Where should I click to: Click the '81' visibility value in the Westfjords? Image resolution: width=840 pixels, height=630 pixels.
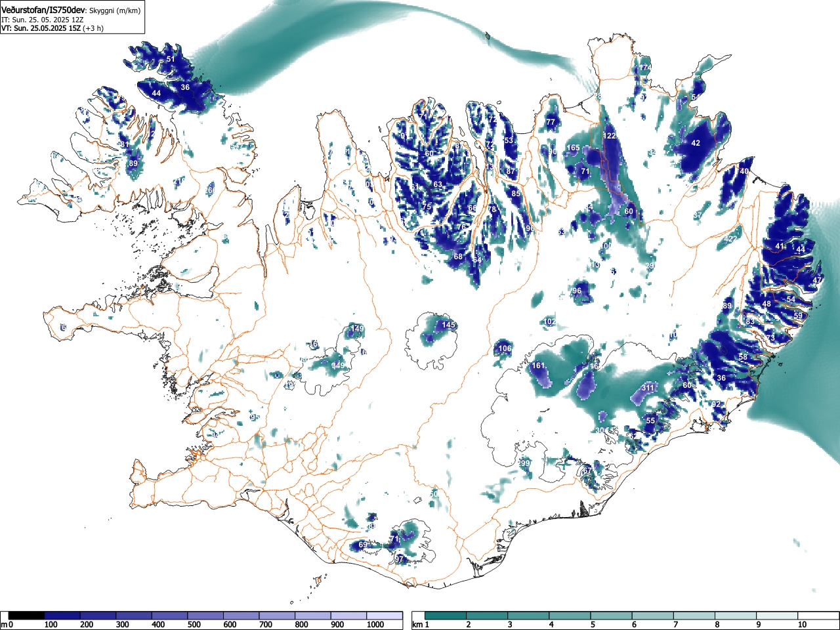click(x=125, y=144)
